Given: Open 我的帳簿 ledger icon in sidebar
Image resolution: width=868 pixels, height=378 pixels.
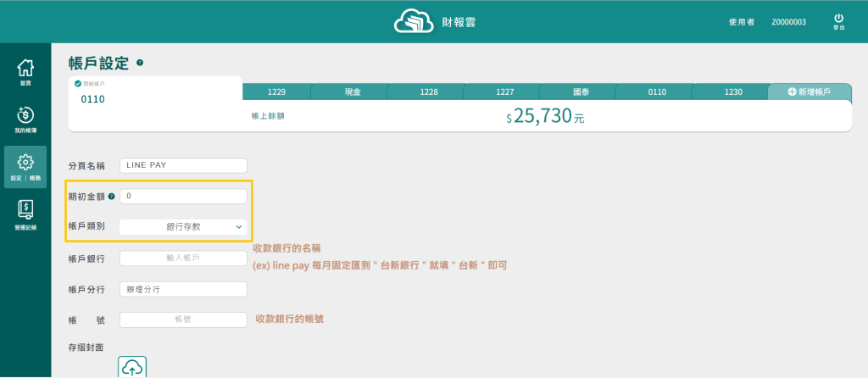Looking at the screenshot, I should (25, 116).
